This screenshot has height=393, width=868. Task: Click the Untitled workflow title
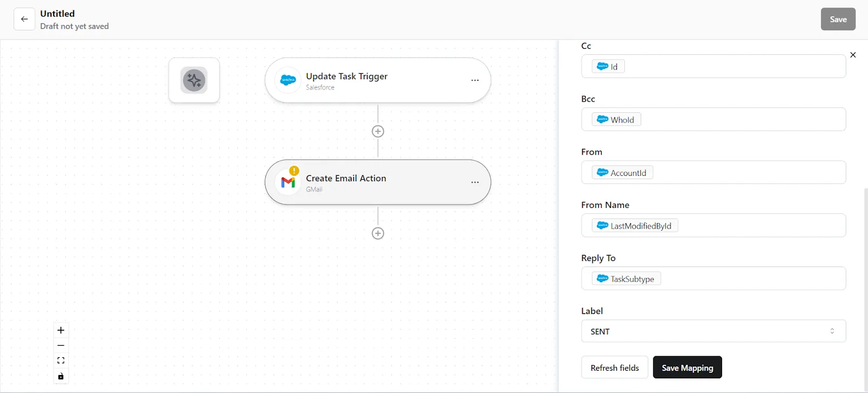point(58,14)
